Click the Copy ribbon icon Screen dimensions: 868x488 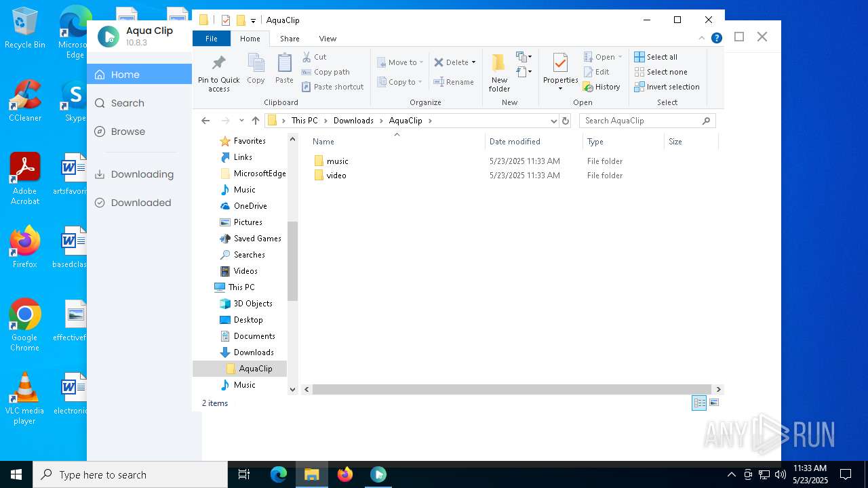click(x=256, y=69)
